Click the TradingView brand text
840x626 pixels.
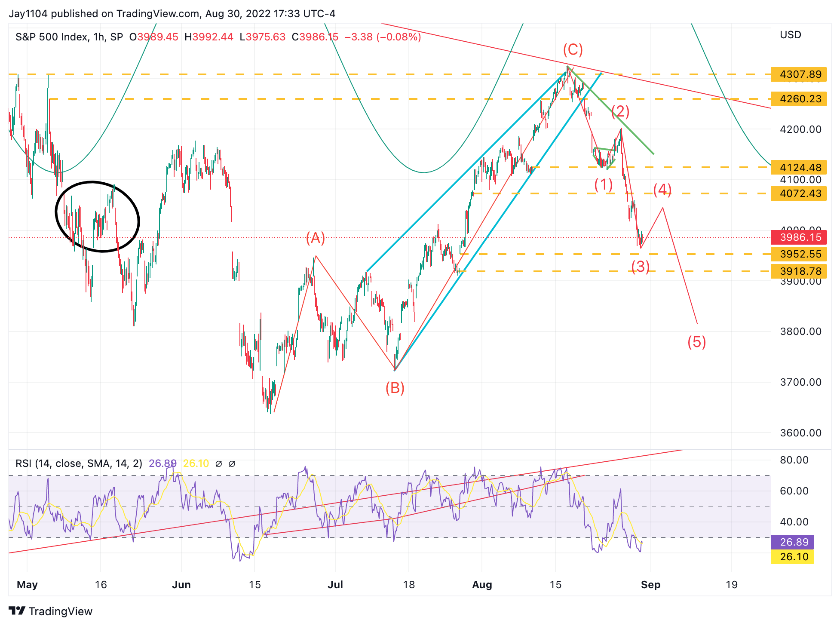click(61, 611)
